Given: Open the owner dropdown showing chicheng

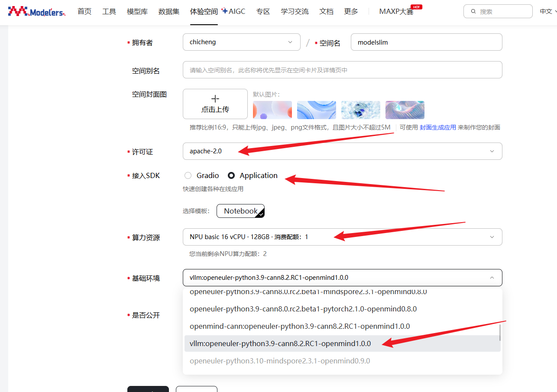Looking at the screenshot, I should (242, 42).
